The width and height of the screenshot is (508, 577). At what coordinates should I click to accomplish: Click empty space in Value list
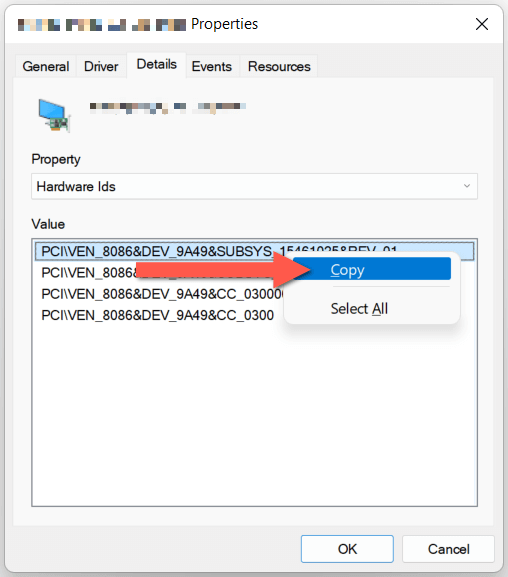coord(254,416)
